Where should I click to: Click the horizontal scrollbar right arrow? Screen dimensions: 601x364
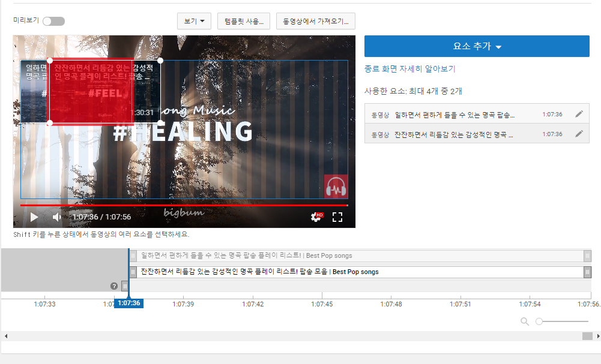(598, 336)
